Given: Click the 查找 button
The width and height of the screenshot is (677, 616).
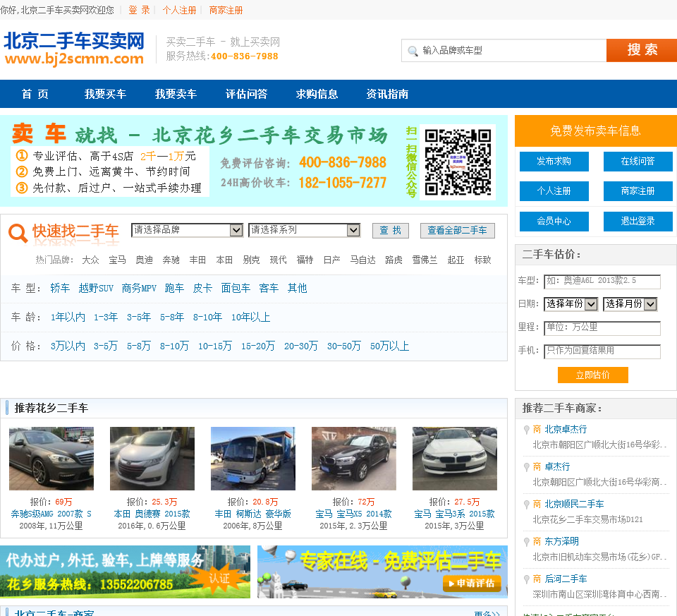Looking at the screenshot, I should 390,230.
